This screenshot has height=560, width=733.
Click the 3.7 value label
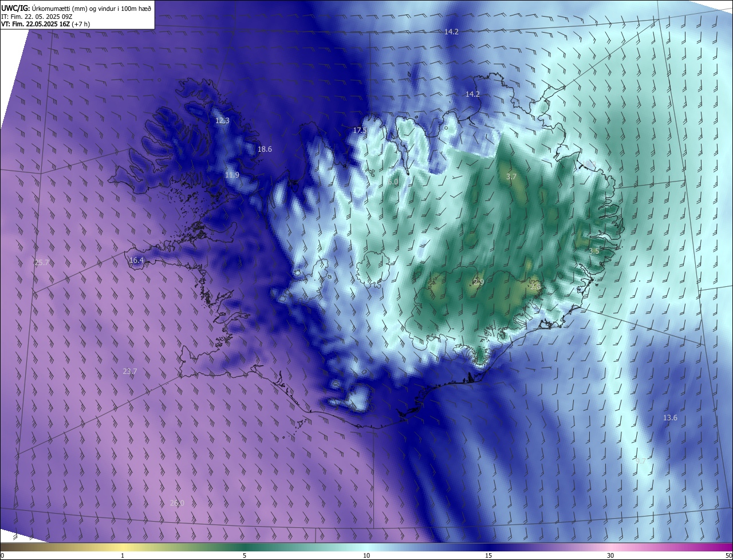coord(511,177)
